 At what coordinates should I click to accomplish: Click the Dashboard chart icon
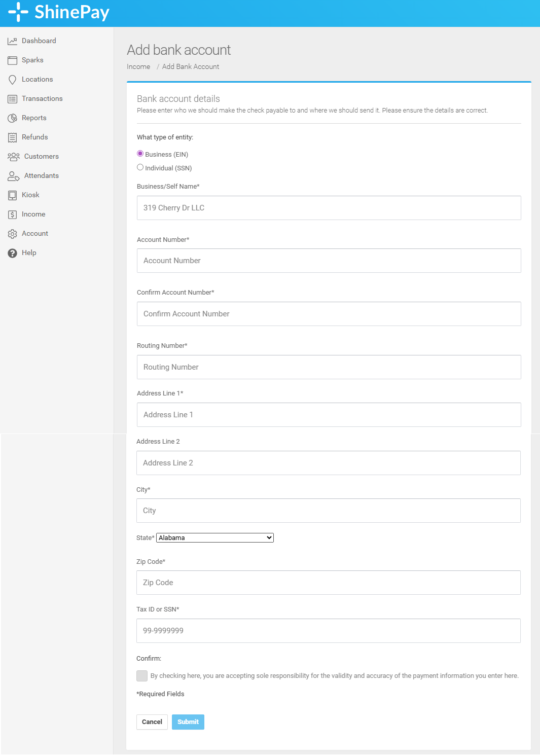point(12,41)
